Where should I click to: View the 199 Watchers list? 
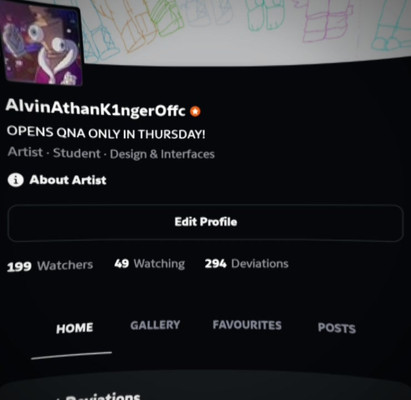tap(50, 266)
